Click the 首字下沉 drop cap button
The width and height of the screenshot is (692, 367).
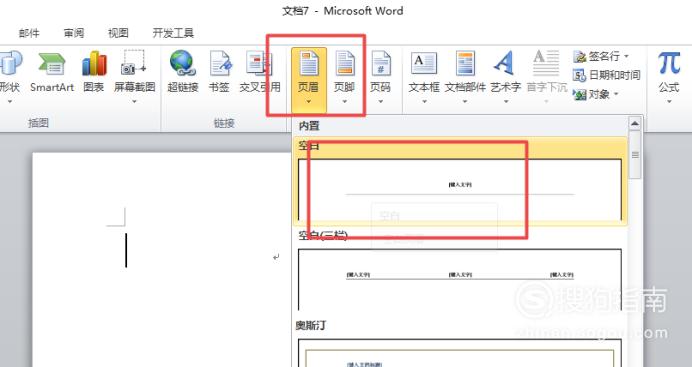click(x=546, y=77)
